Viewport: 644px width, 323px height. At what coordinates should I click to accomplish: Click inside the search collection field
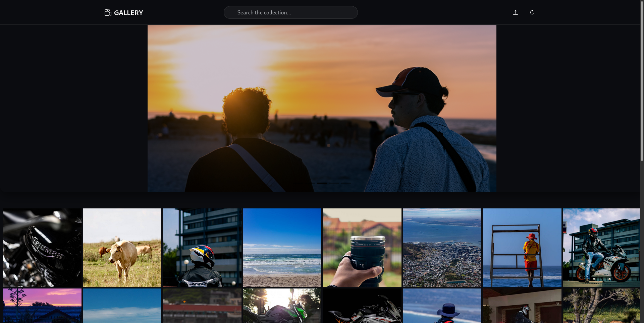tap(290, 12)
